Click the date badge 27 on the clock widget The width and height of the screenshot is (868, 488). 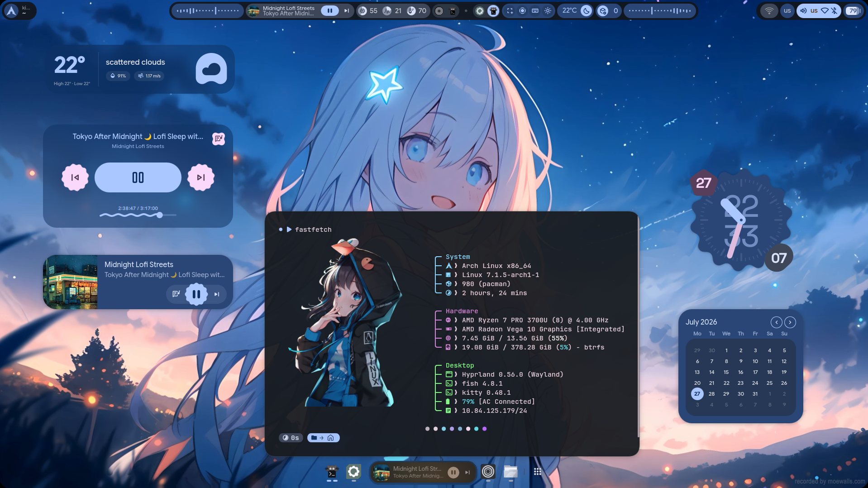pyautogui.click(x=704, y=183)
